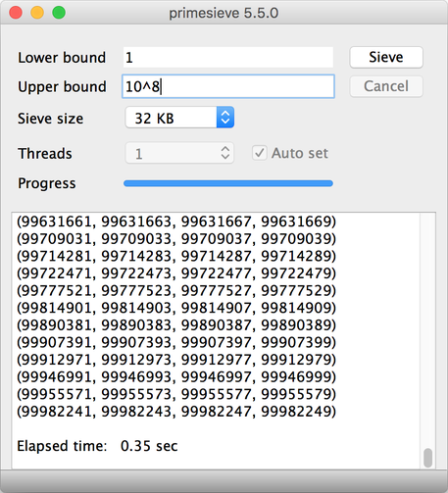Select the quadruplet row starting 99814901
Image resolution: width=448 pixels, height=493 pixels.
click(x=176, y=308)
